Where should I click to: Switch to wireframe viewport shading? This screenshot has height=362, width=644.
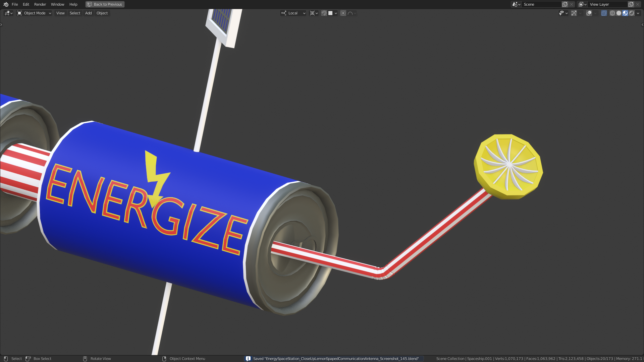click(612, 13)
